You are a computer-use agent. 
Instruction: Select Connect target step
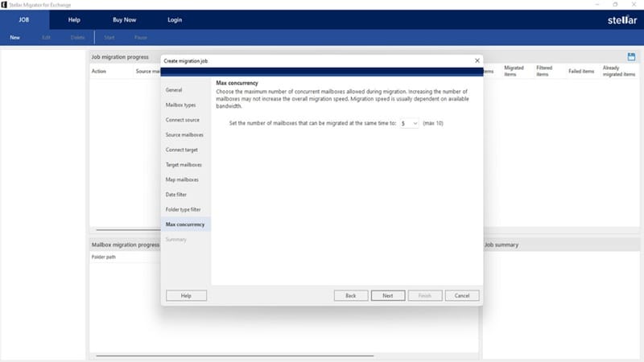tap(186, 150)
